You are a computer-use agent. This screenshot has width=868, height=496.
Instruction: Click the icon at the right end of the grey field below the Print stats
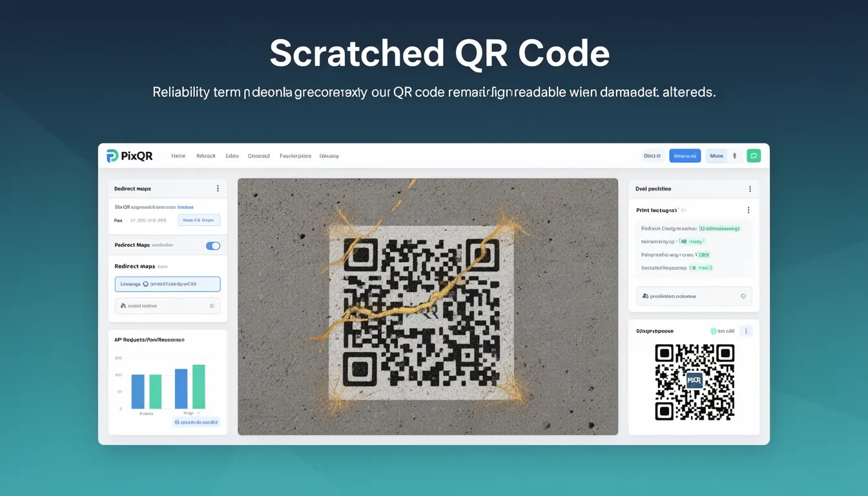click(743, 296)
